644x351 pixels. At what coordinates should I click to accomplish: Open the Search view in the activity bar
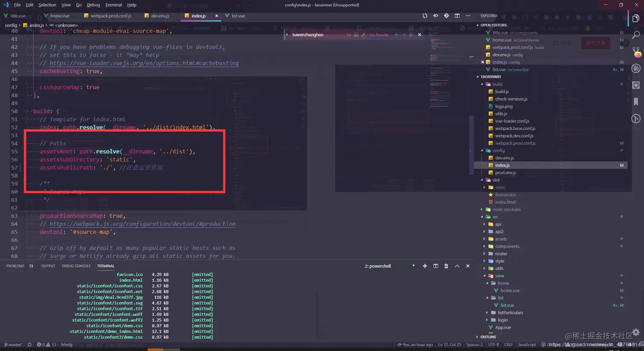tap(636, 34)
